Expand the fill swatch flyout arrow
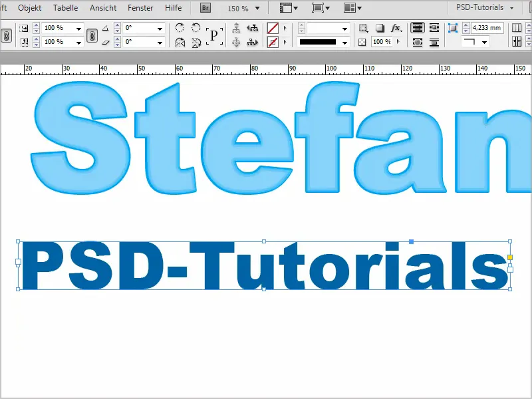532x399 pixels. tap(285, 28)
